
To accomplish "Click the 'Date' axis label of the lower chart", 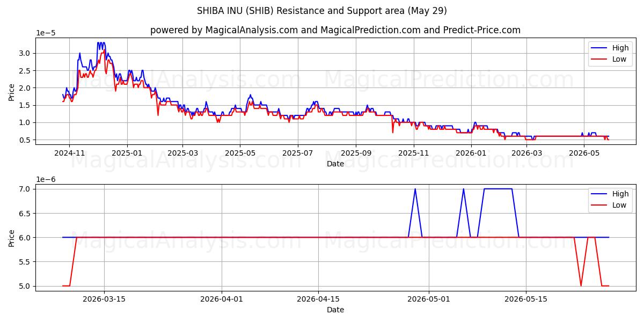I will pyautogui.click(x=335, y=310).
